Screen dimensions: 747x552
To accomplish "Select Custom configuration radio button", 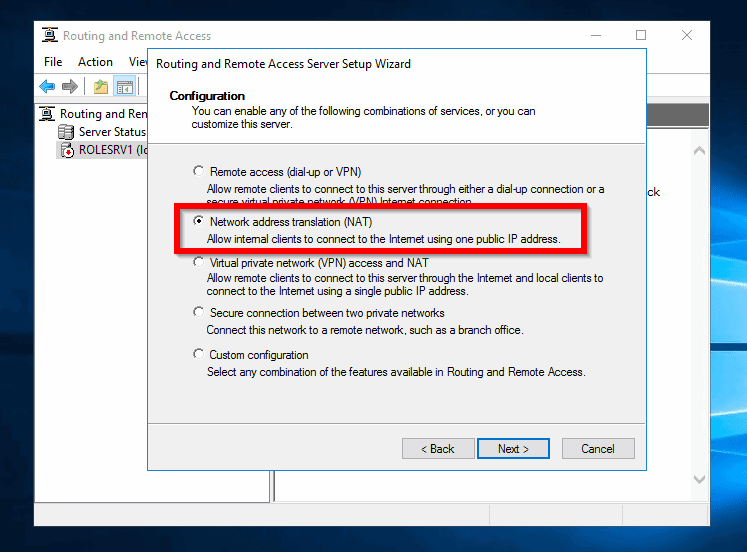I will (x=198, y=354).
